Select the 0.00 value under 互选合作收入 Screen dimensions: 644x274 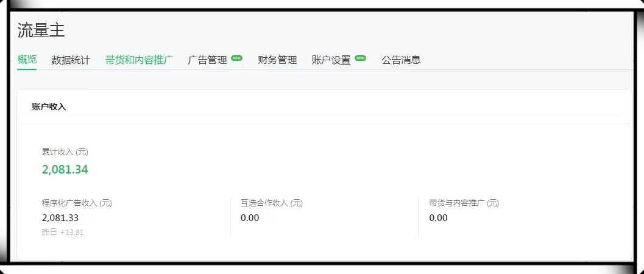[x=250, y=217]
